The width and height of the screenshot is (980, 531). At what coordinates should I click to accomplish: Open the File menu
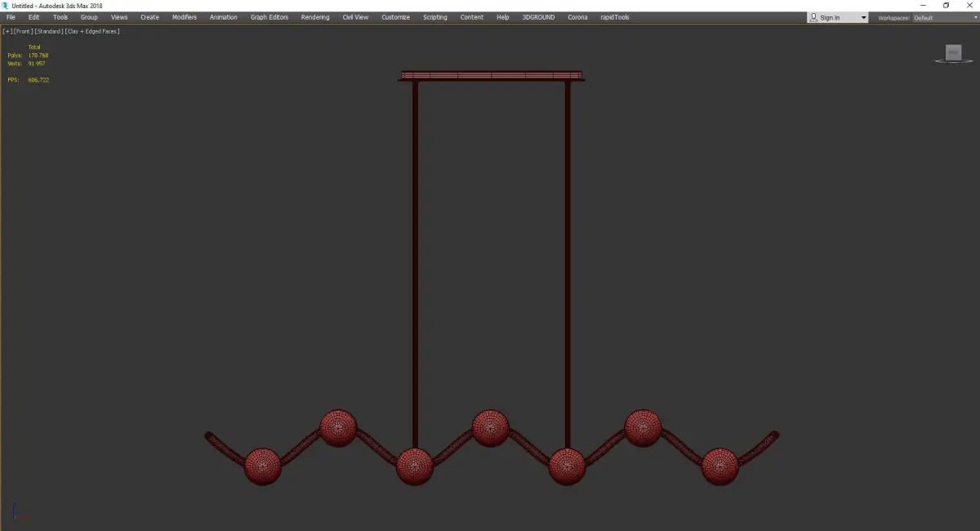(x=11, y=17)
